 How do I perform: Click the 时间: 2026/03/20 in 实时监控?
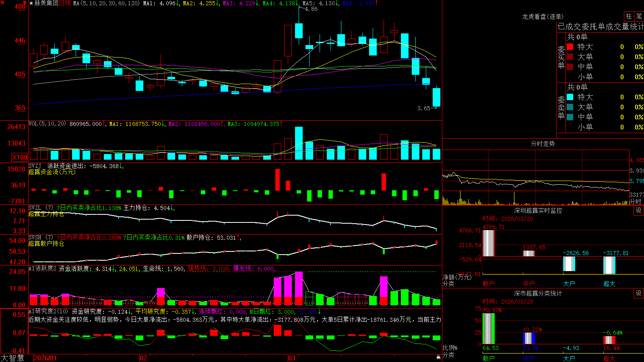point(508,219)
